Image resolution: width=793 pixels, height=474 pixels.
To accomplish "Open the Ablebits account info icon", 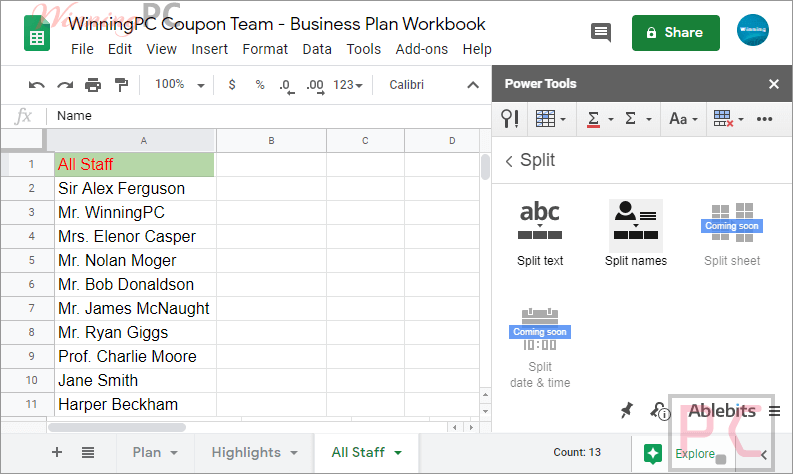I will click(660, 411).
